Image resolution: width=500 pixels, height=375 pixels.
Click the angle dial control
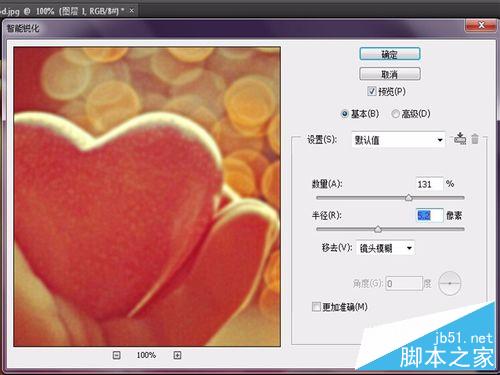pos(450,283)
